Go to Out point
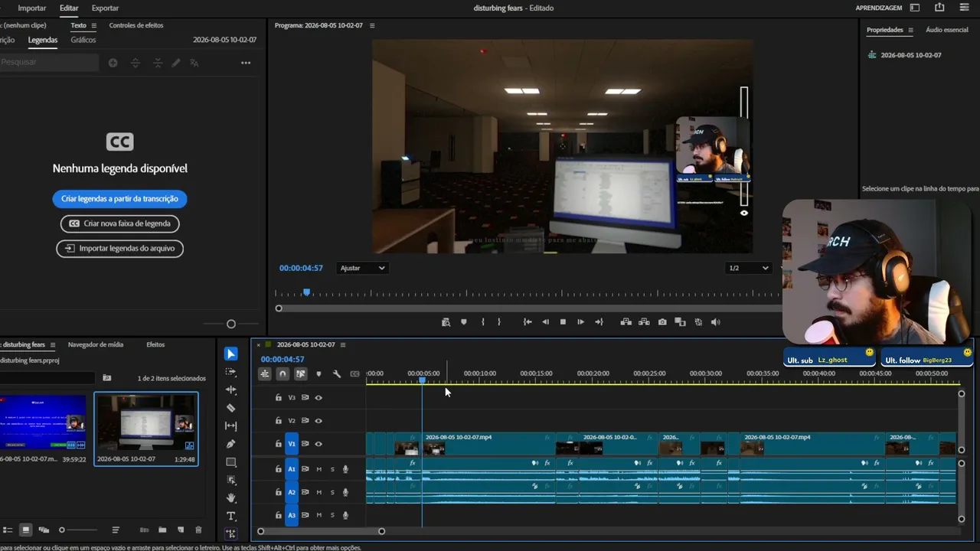 (599, 322)
